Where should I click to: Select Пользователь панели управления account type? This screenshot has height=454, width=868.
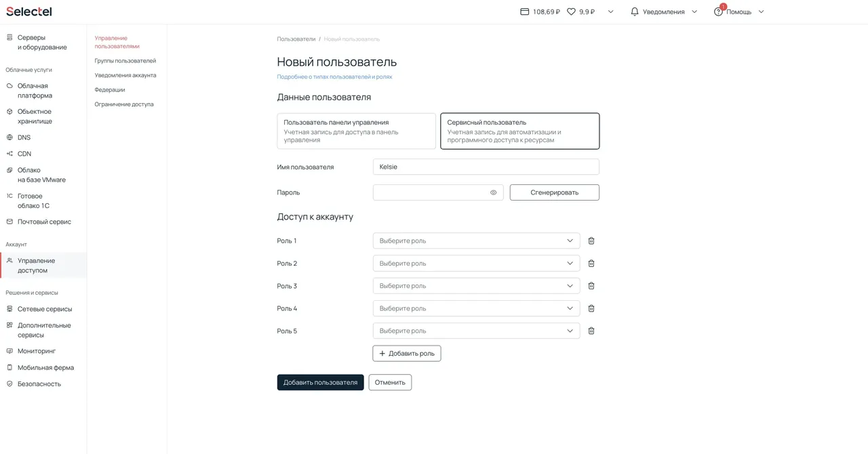[x=356, y=131]
